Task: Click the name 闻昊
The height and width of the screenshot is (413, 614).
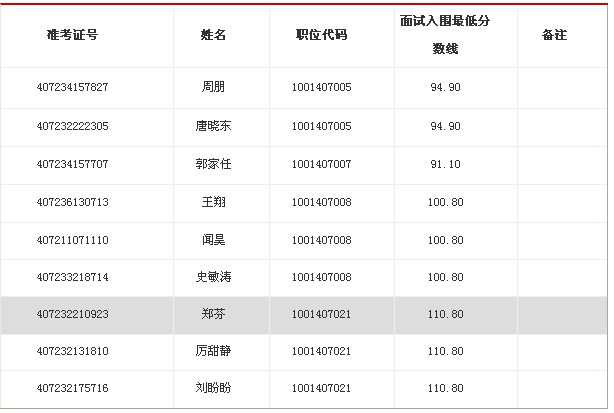Action: [214, 240]
